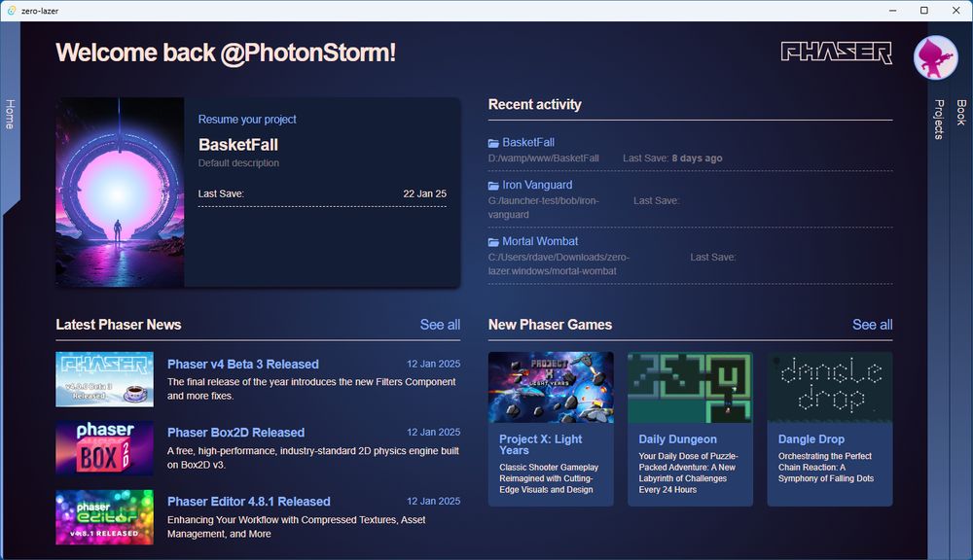
Task: Open Phaser Editor 4.8.1 Released article
Action: point(249,501)
